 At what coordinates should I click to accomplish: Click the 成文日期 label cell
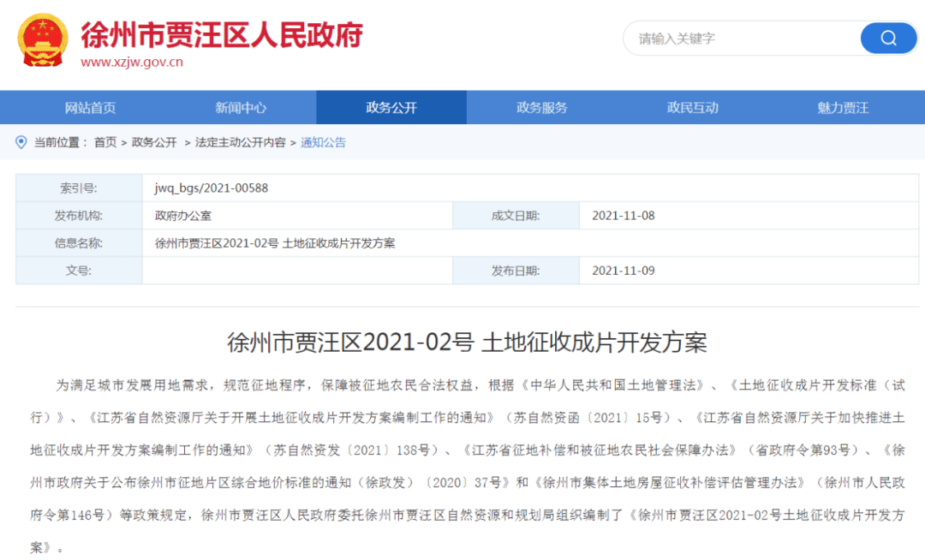[x=516, y=216]
